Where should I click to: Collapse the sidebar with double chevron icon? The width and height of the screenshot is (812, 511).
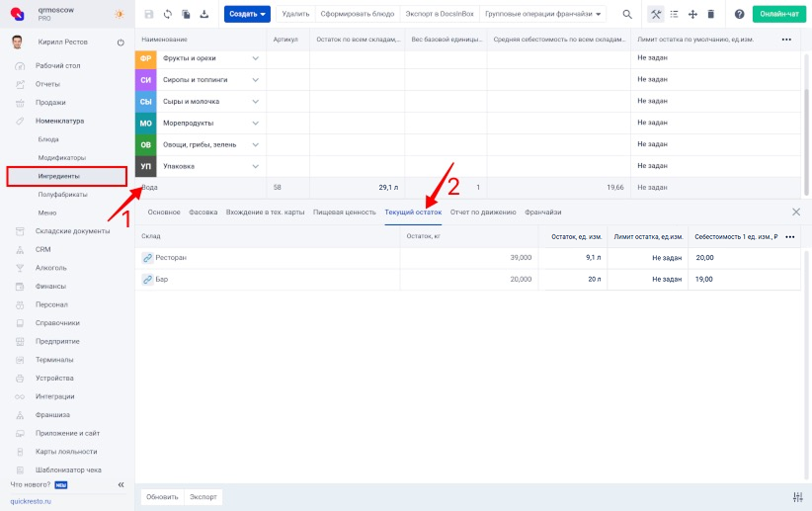pos(121,485)
